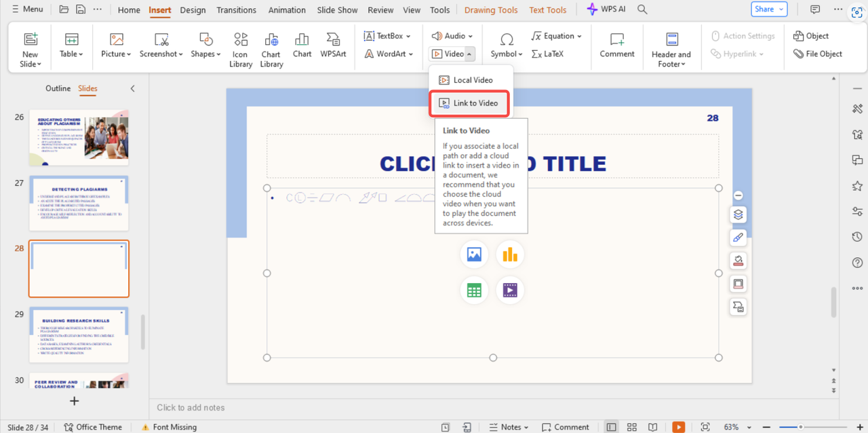Click the help question mark in sidebar
868x433 pixels.
coord(857,263)
